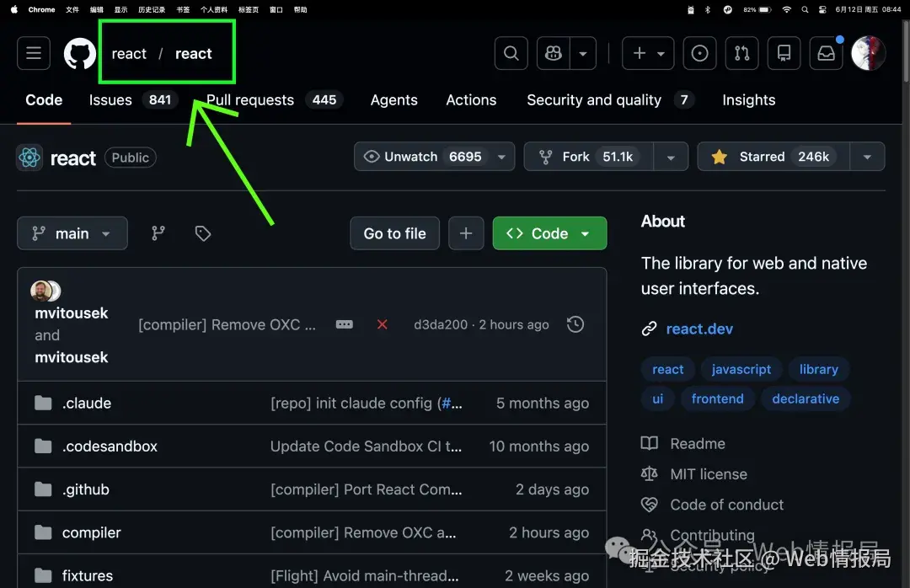Open Chrome menu in menu bar
The image size is (910, 588).
point(42,9)
